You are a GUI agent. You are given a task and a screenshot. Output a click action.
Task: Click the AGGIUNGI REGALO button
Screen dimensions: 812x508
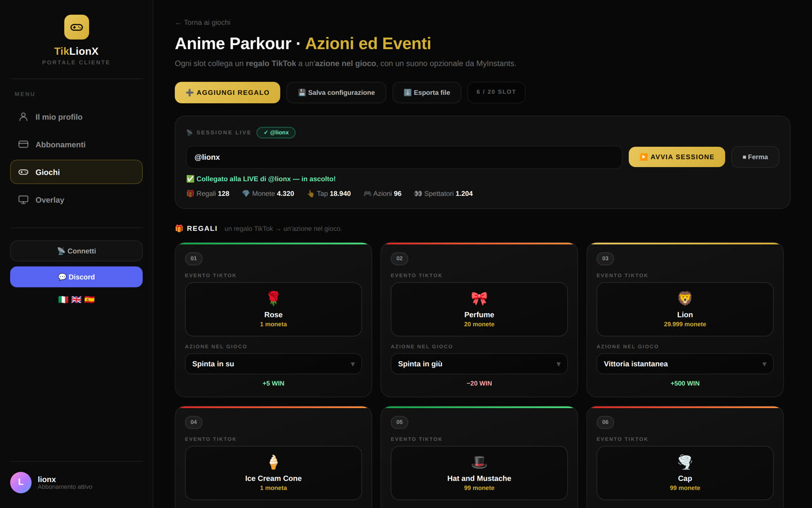(x=227, y=93)
